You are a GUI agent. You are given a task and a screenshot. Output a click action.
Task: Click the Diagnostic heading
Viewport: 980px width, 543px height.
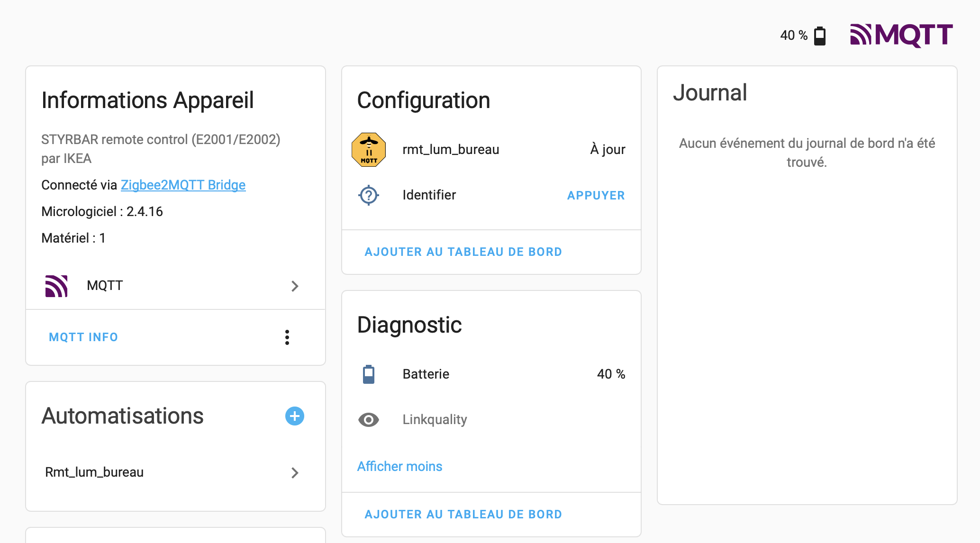[409, 325]
